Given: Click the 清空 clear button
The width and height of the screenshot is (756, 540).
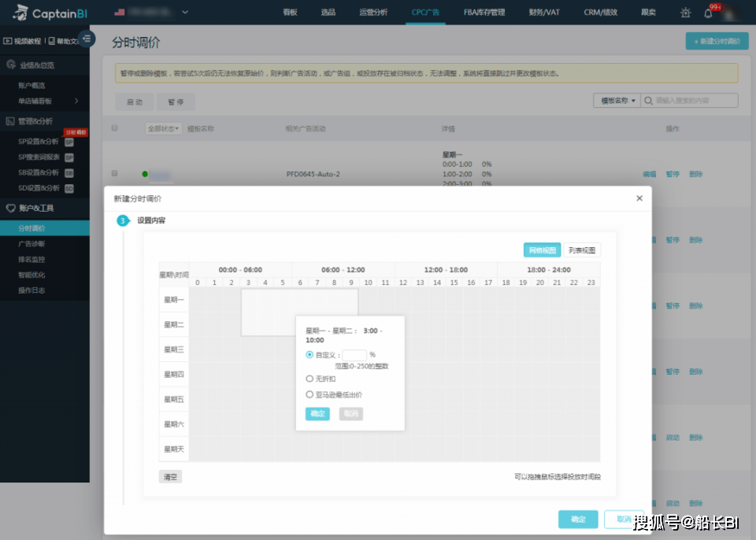Looking at the screenshot, I should [170, 477].
